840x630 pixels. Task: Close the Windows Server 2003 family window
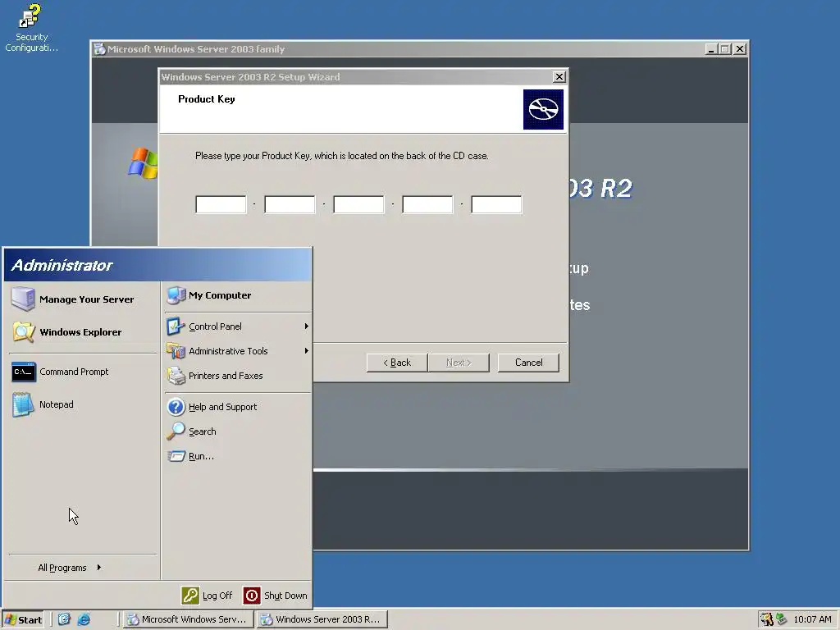740,48
